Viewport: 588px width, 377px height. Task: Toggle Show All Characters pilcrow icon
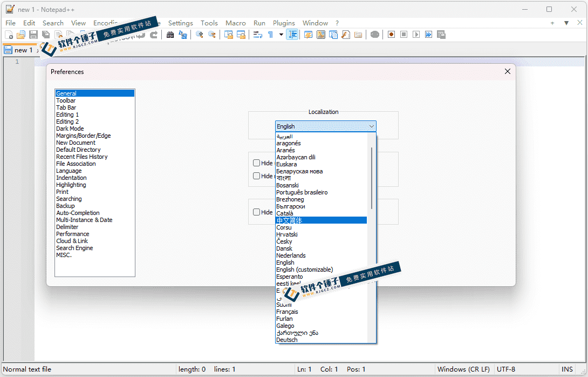click(270, 35)
